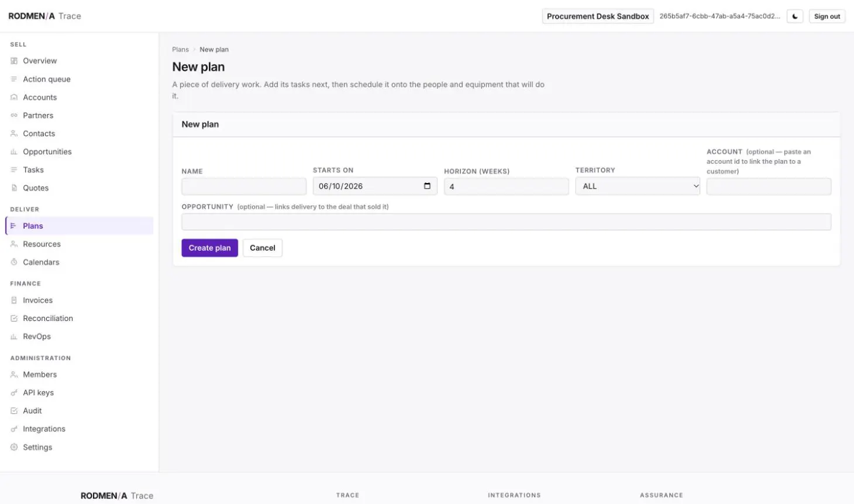Click the Accounts sidebar icon
This screenshot has height=504, width=854.
(14, 97)
